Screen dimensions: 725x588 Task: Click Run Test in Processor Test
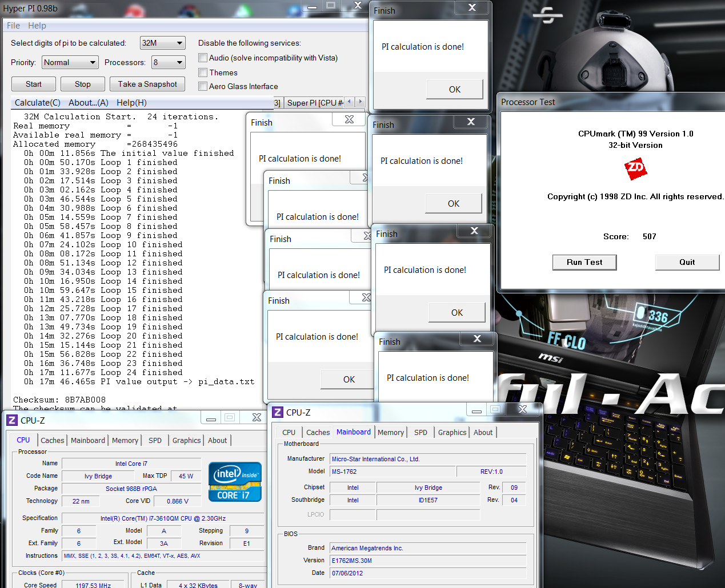tap(584, 262)
